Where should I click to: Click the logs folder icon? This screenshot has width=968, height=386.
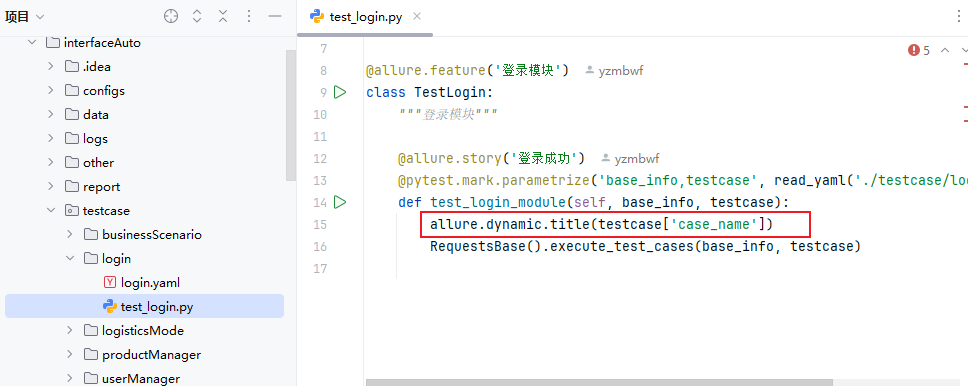[72, 139]
